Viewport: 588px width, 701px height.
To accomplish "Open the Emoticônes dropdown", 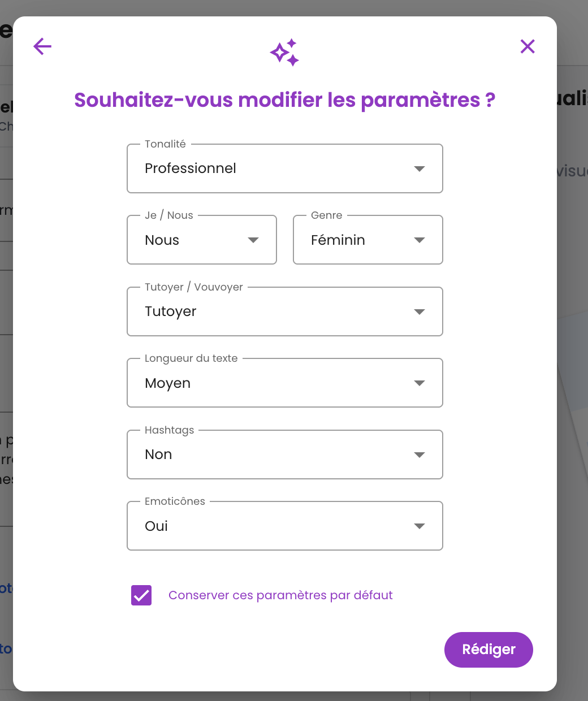I will [284, 526].
